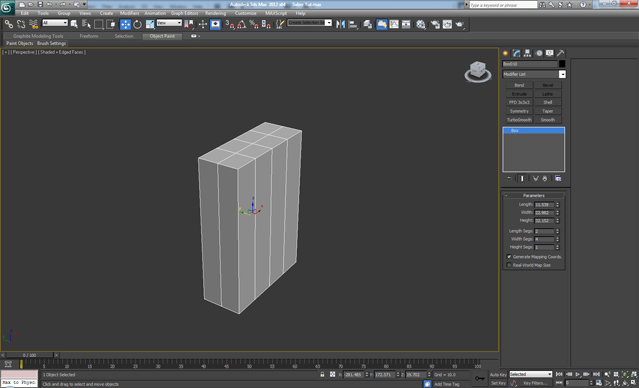Activate the Select and Rotate tool

point(137,24)
